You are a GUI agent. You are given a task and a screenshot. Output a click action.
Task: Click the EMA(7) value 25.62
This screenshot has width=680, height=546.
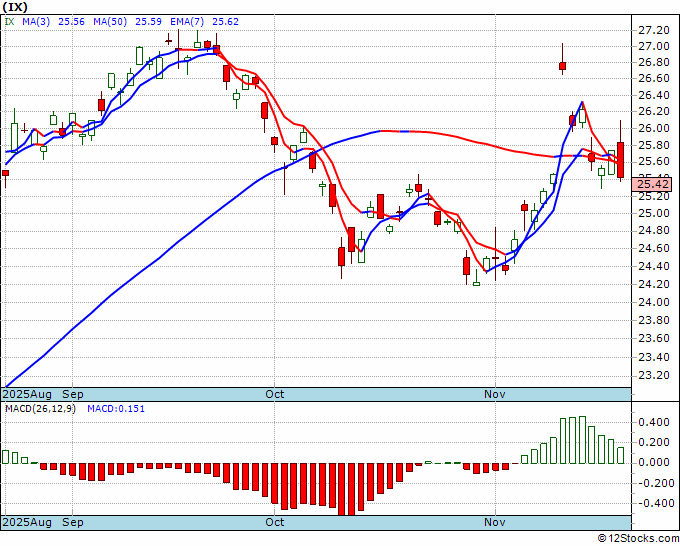pyautogui.click(x=225, y=21)
